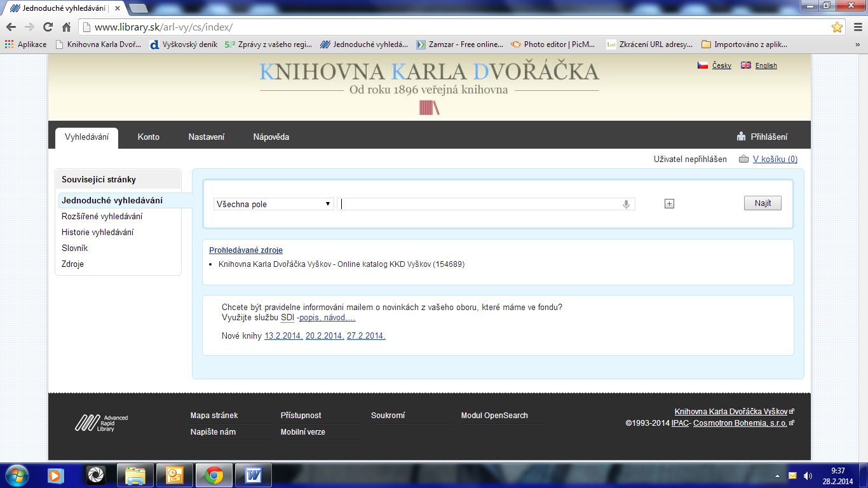Open Mobilní verze footer link
This screenshot has height=488, width=868.
click(x=303, y=432)
